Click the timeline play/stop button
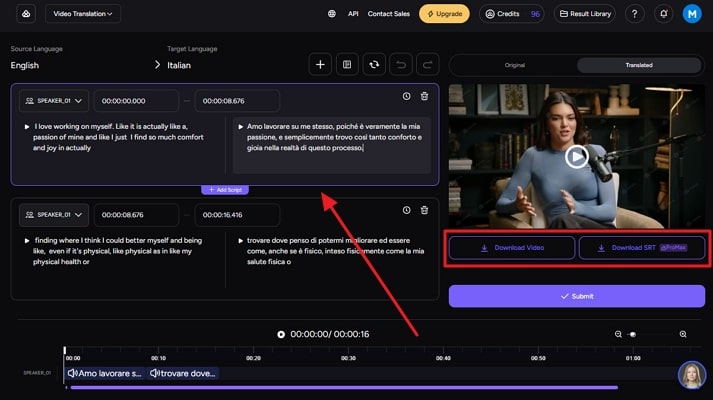This screenshot has height=400, width=713. (281, 335)
